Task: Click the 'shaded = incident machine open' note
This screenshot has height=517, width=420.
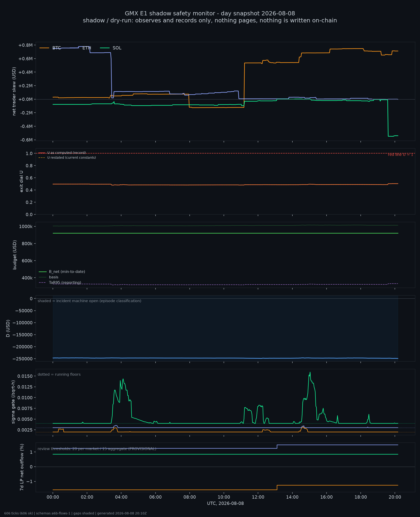Action: tap(90, 301)
